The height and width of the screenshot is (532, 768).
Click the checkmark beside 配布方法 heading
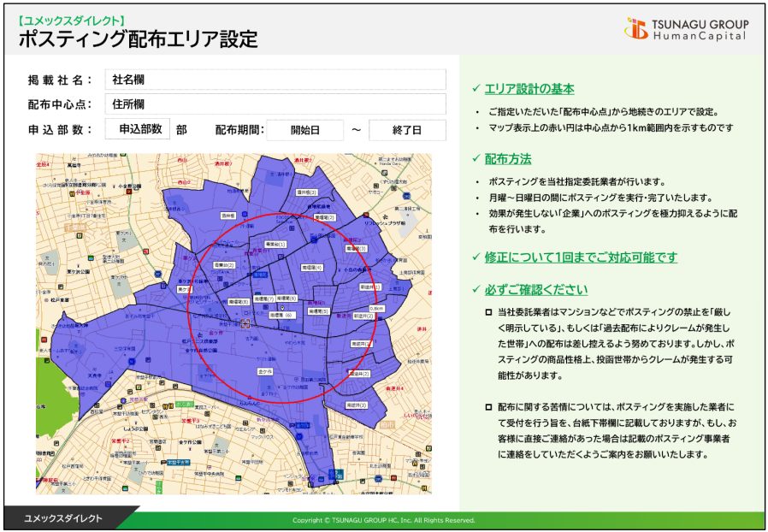point(476,159)
